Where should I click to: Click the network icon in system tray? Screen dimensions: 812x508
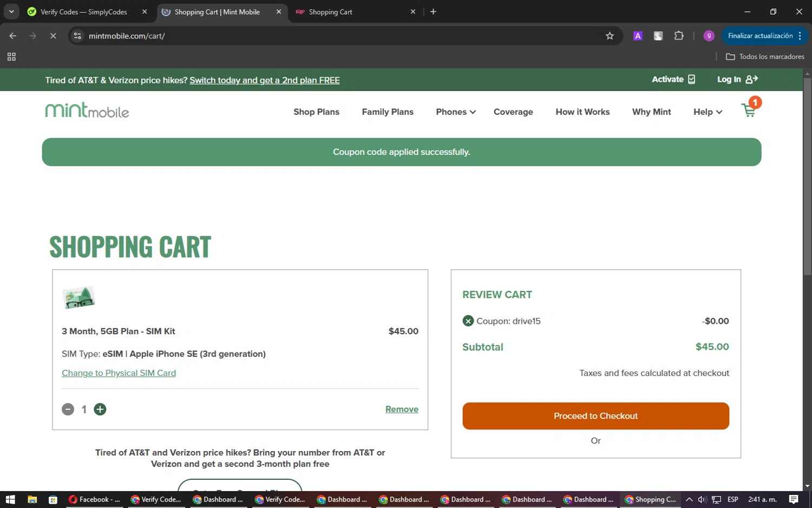(716, 499)
